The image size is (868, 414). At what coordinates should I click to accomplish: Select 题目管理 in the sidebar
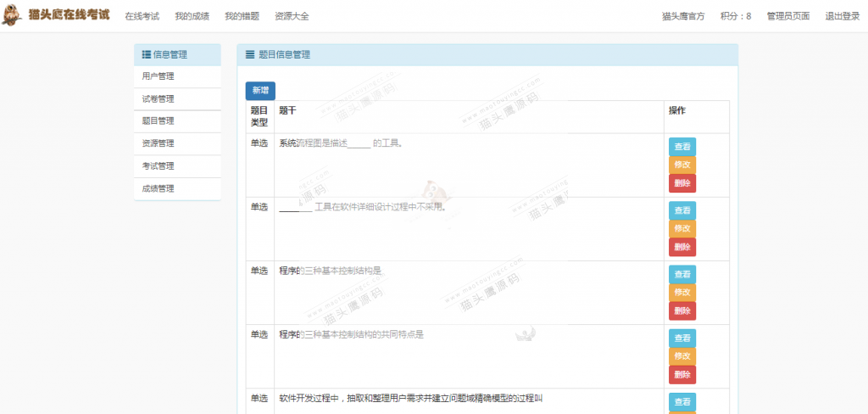click(x=178, y=121)
